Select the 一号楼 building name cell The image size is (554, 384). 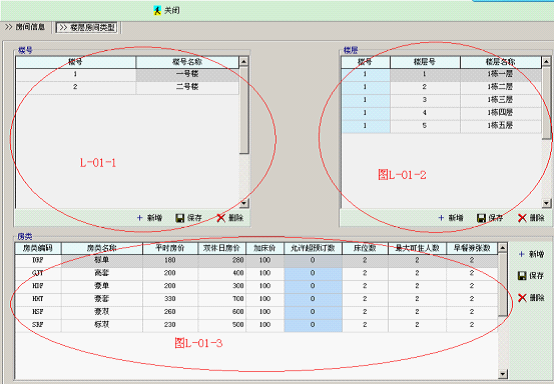click(187, 74)
